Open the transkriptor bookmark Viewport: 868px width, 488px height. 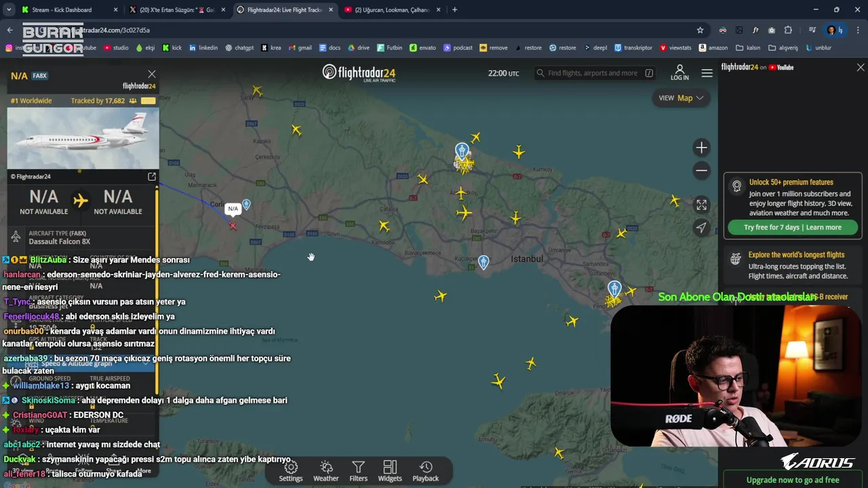(633, 47)
